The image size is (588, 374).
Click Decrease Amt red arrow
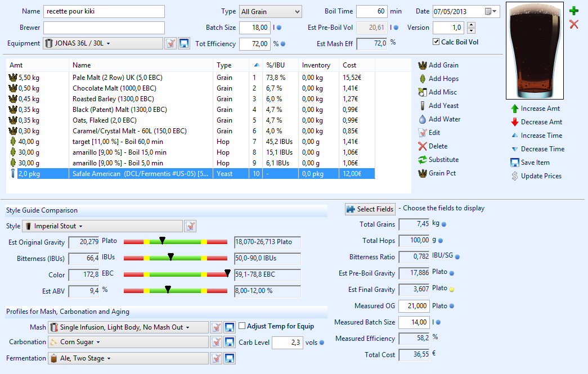pyautogui.click(x=514, y=122)
